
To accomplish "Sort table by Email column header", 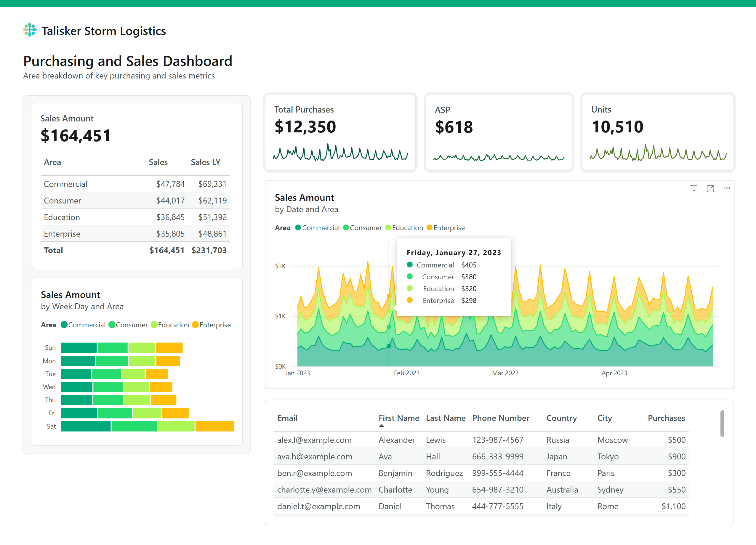I will coord(287,418).
